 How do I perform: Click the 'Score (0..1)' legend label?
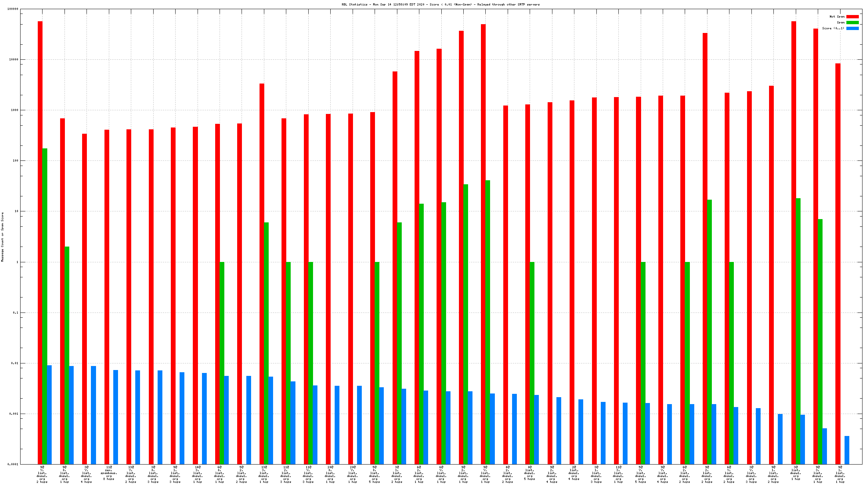pyautogui.click(x=833, y=28)
